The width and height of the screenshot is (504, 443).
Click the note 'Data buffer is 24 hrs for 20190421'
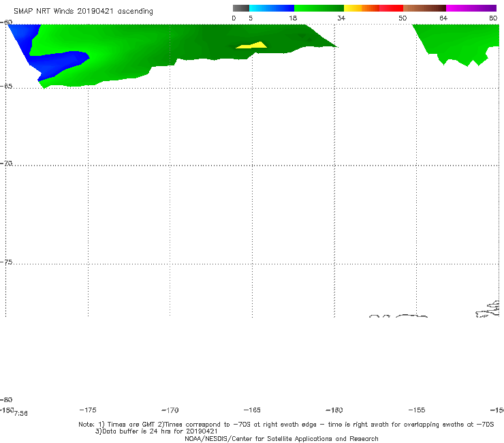156,431
